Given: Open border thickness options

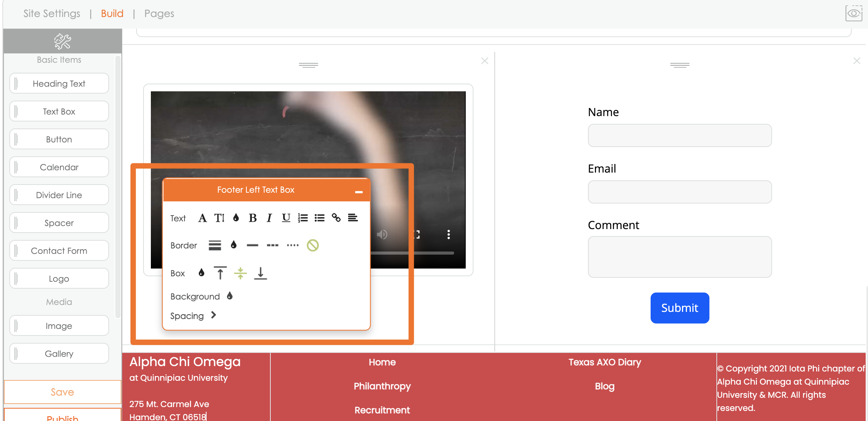Looking at the screenshot, I should 215,245.
